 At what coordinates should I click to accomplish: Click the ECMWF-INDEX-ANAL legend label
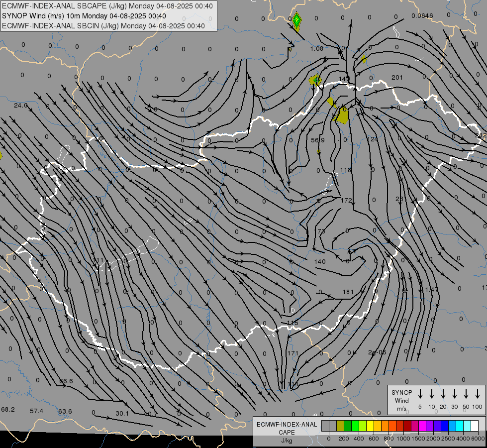tap(287, 425)
